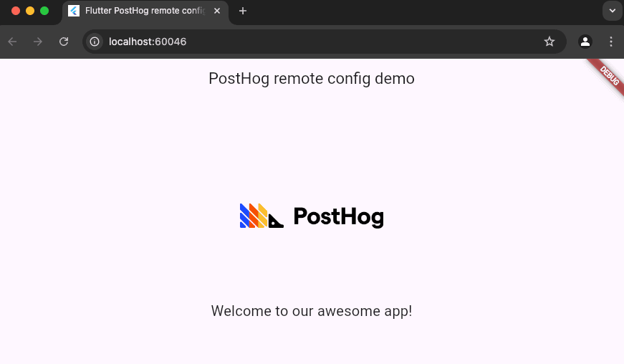Click the PostHog logo image
Image resolution: width=624 pixels, height=364 pixels.
[x=312, y=216]
